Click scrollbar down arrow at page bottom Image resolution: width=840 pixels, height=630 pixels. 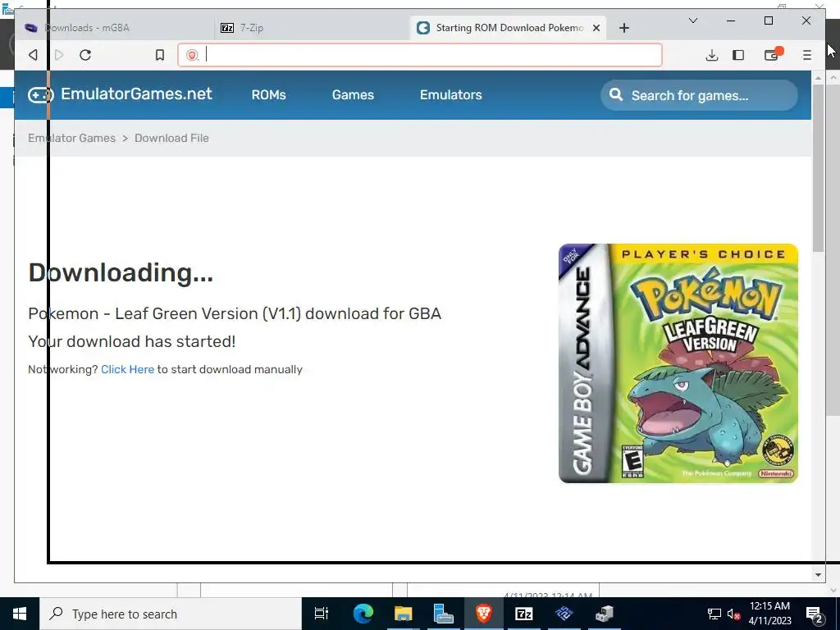[818, 575]
